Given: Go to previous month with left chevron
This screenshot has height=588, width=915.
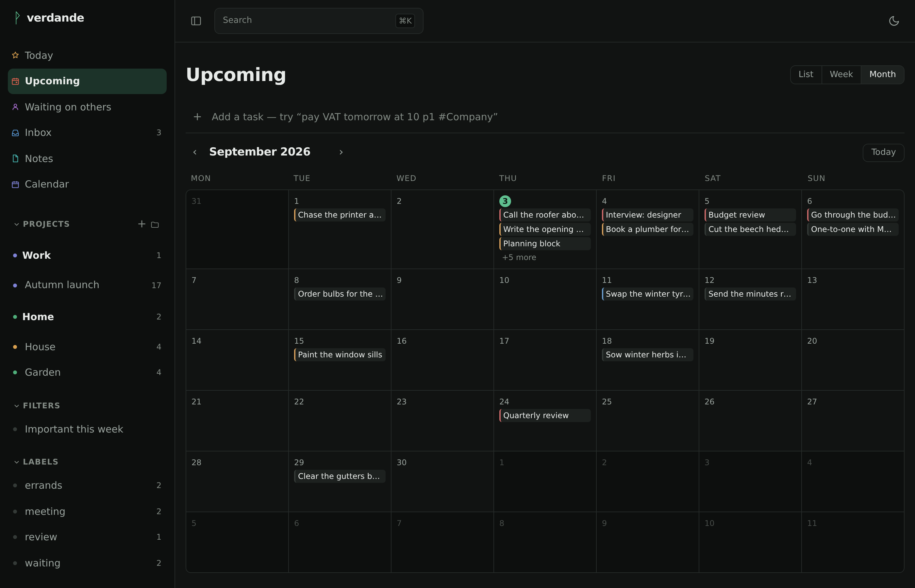Looking at the screenshot, I should pos(195,152).
